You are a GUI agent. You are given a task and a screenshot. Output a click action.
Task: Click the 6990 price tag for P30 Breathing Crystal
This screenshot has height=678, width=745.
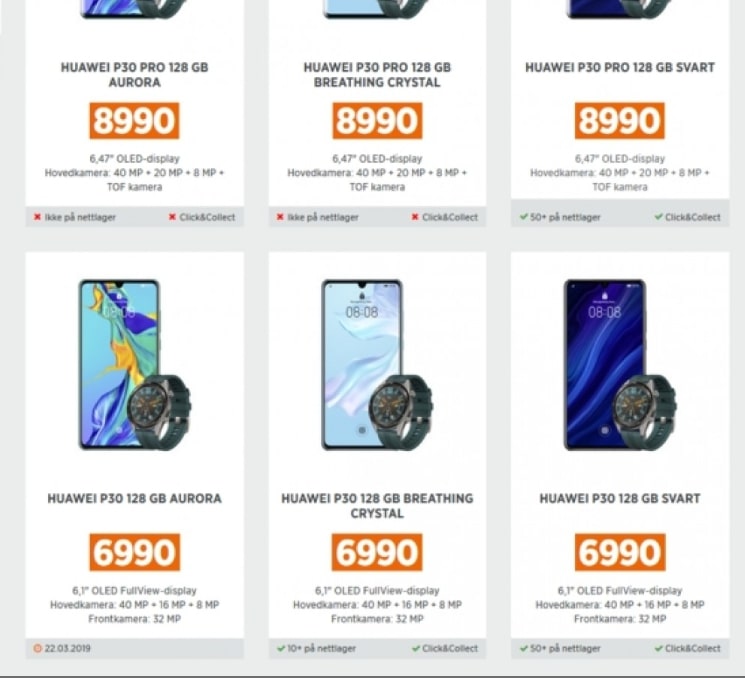pos(377,552)
